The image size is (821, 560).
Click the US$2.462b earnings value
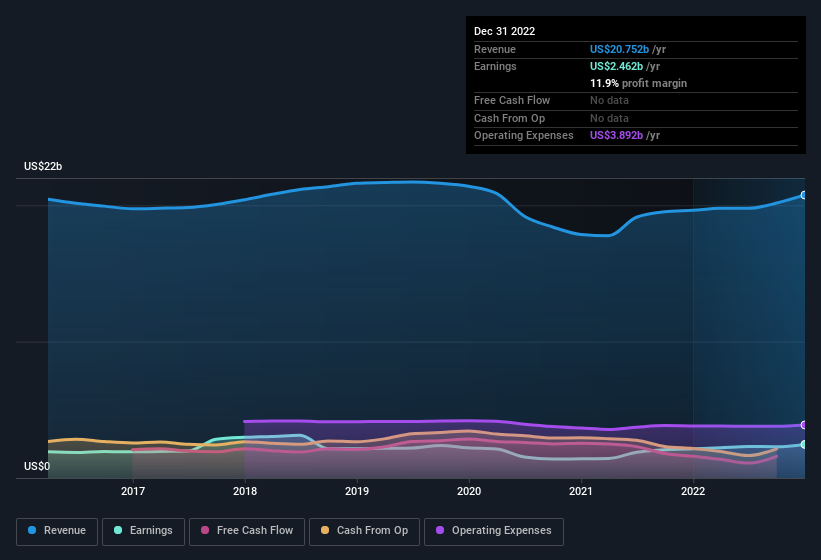616,66
